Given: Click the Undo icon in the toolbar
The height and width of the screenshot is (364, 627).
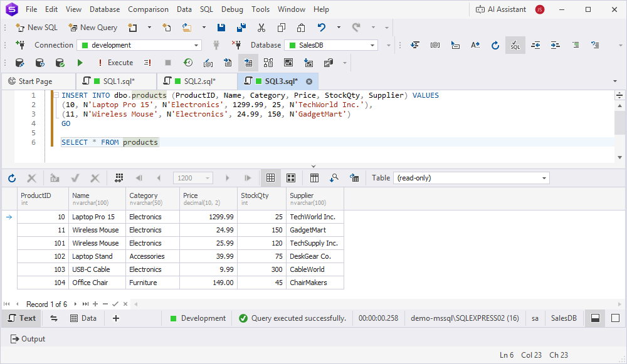Looking at the screenshot, I should (320, 28).
